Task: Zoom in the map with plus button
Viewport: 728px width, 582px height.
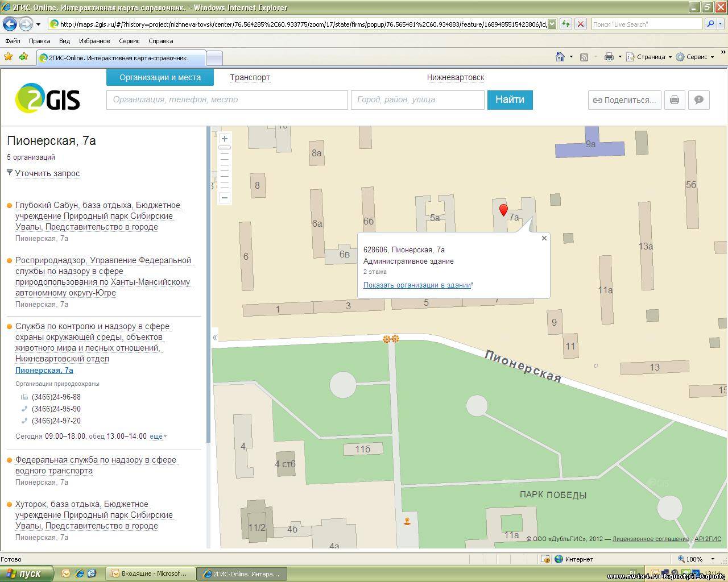Action: click(x=225, y=139)
